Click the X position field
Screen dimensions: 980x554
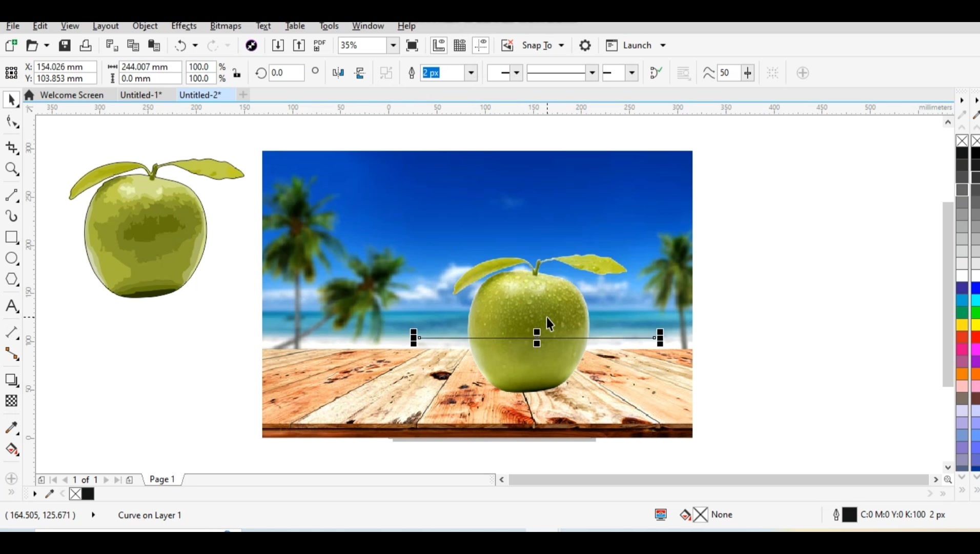pyautogui.click(x=65, y=67)
